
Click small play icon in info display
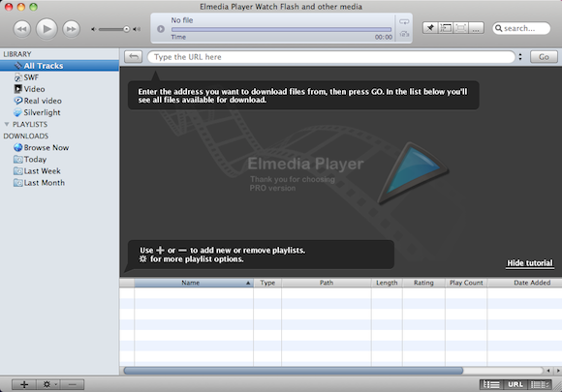click(x=161, y=29)
